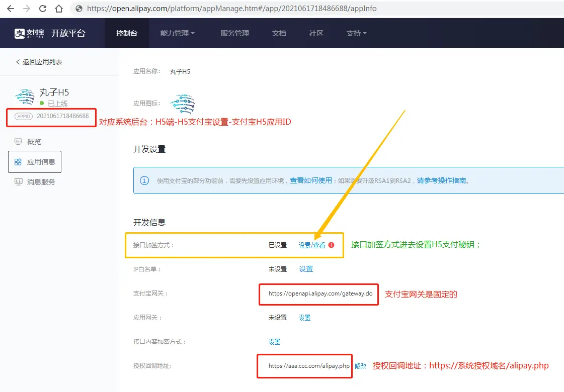564x392 pixels.
Task: Click 设置 link for IP白名单
Action: pos(305,269)
